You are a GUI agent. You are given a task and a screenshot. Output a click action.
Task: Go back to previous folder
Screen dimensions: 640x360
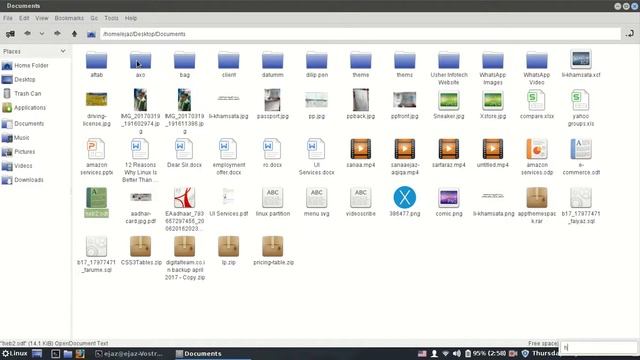(27, 34)
